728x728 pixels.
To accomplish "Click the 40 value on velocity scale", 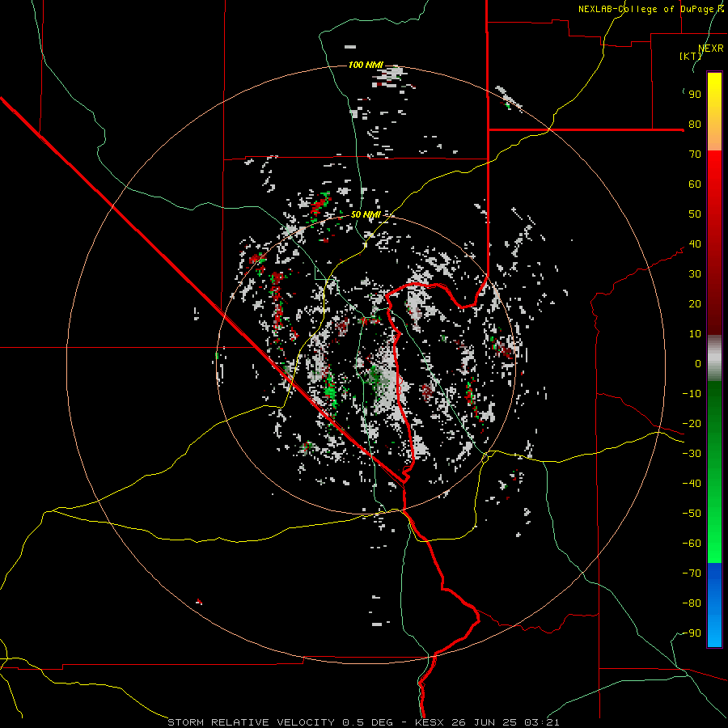I will pos(695,244).
